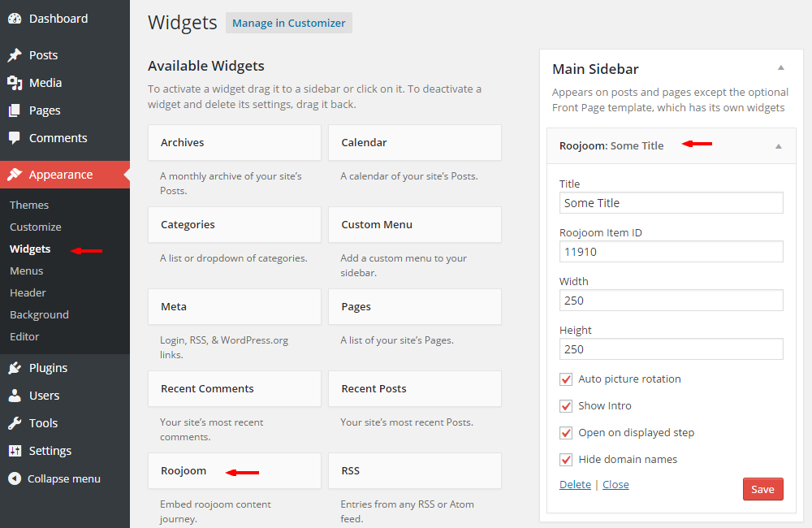Open the Menus submenu item
812x528 pixels.
click(27, 271)
